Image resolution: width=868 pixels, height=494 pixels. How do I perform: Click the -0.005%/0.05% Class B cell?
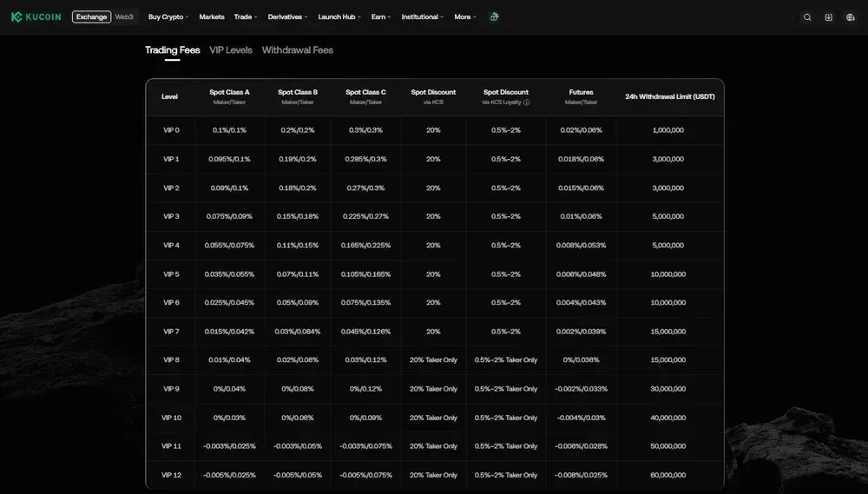tap(297, 475)
